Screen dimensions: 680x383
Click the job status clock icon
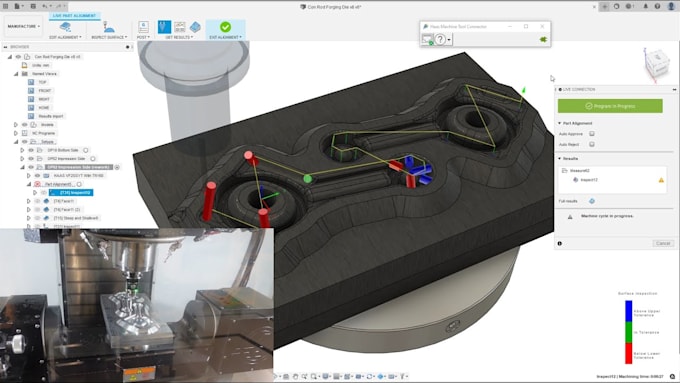pos(629,7)
